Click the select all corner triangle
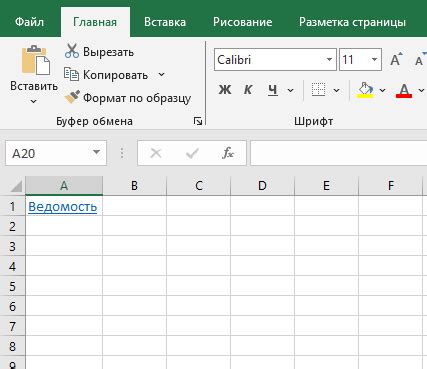This screenshot has height=369, width=427. tap(16, 186)
